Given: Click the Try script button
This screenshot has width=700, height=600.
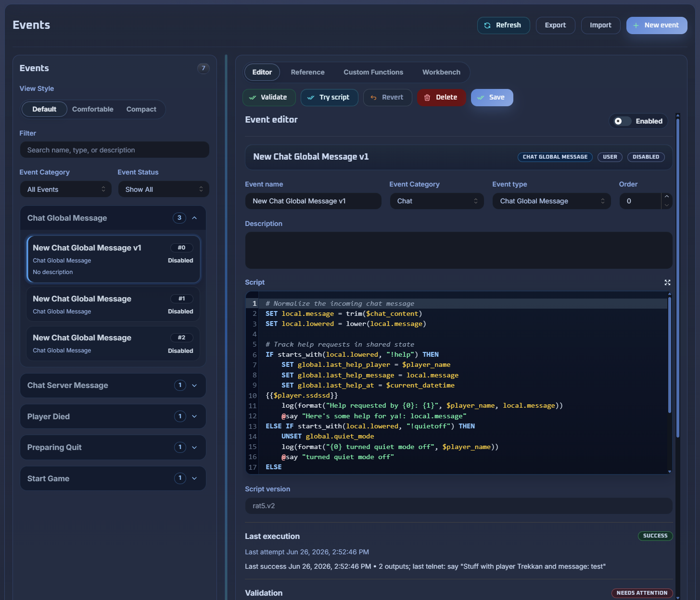Looking at the screenshot, I should click(330, 98).
